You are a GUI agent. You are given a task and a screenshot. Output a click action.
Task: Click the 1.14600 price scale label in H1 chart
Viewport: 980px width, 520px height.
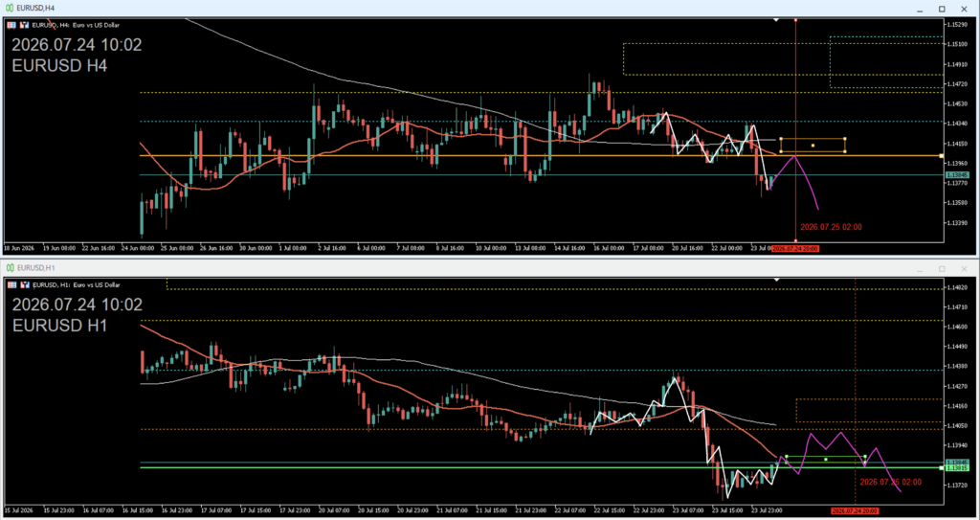tap(955, 327)
